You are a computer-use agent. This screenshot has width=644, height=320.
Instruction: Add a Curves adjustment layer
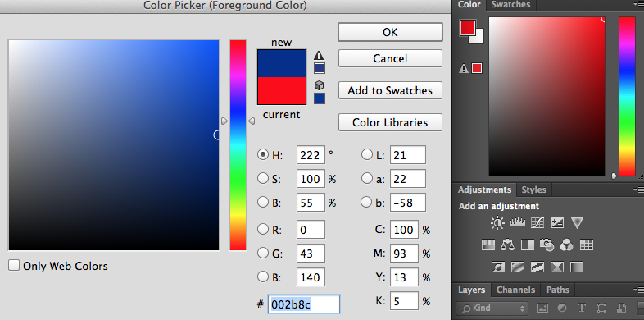537,223
